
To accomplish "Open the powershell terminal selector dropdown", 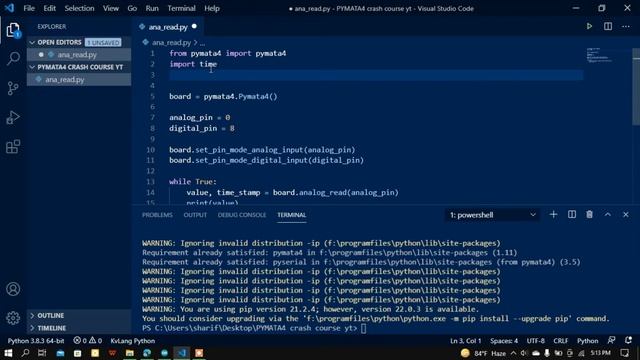I will tap(492, 215).
